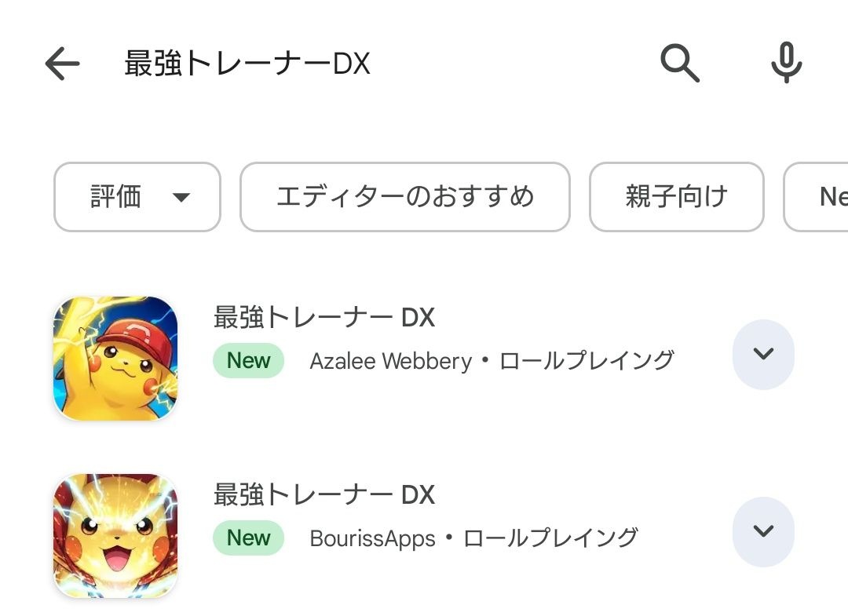Activate the microphone voice search
This screenshot has height=616, width=848.
click(786, 63)
